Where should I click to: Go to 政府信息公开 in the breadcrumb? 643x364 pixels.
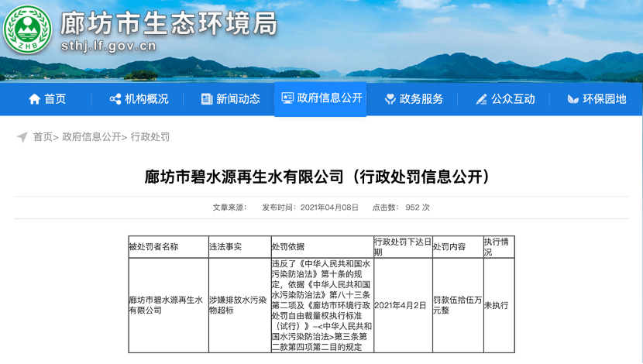point(91,137)
